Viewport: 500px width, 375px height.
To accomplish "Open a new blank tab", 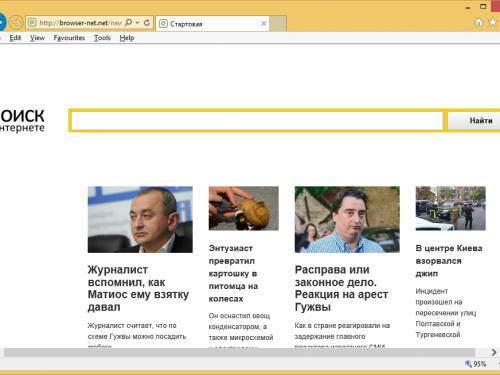I will [x=278, y=24].
